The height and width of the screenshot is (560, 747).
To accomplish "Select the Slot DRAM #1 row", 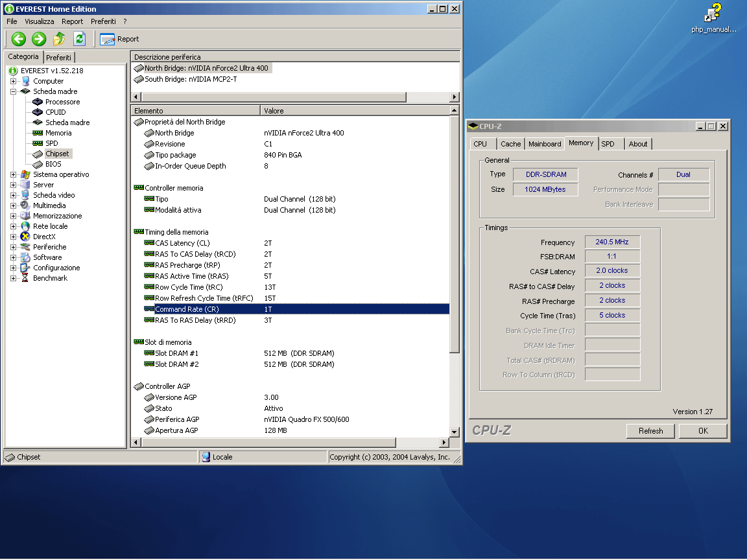I will coord(290,353).
